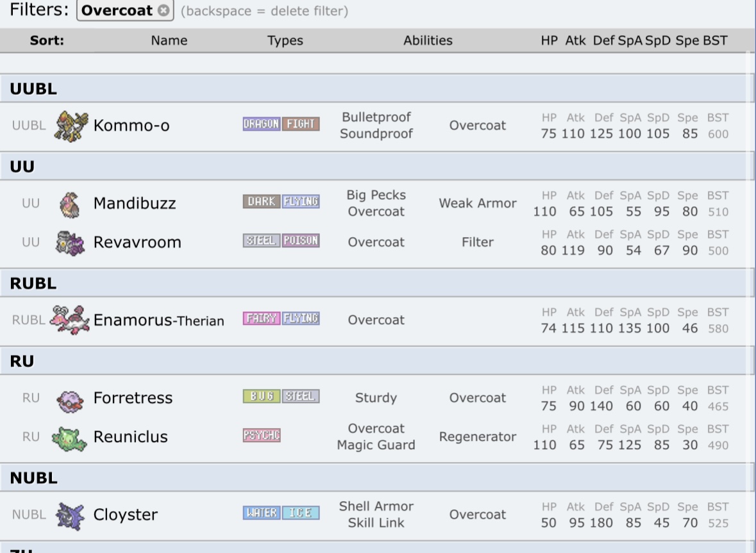
Task: Select the Reuniclus name entry
Action: 130,437
